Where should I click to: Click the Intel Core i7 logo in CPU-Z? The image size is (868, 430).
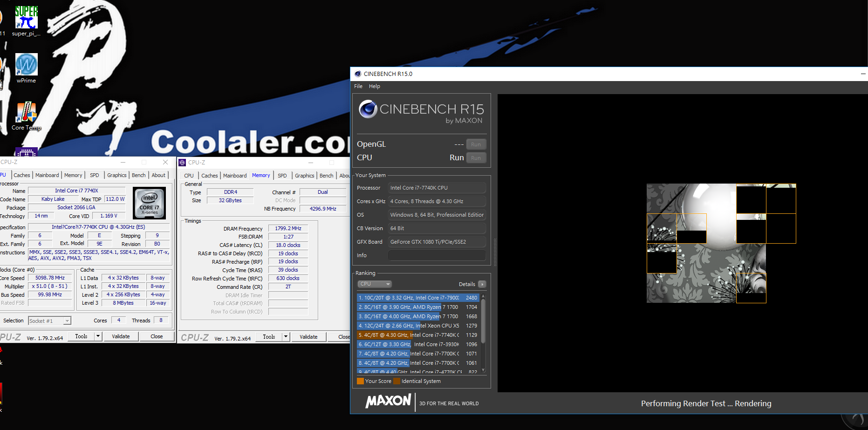click(149, 203)
